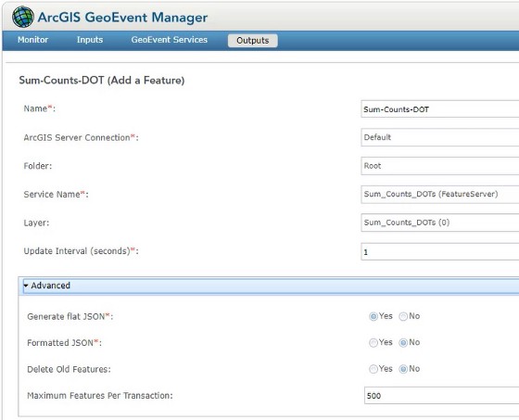Click the Generate flat JSON label
This screenshot has width=519, height=420.
coord(70,317)
